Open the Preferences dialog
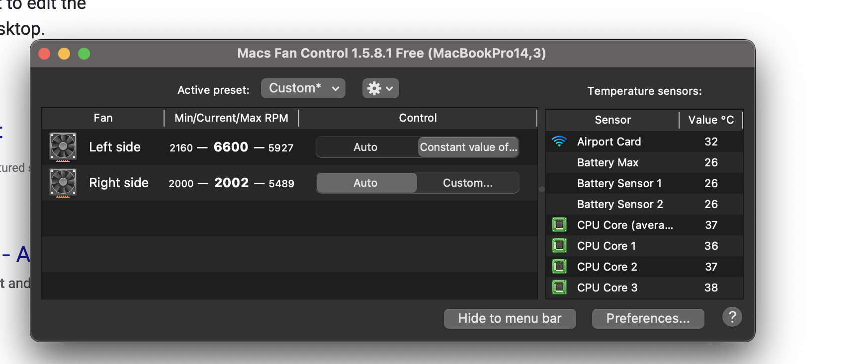The width and height of the screenshot is (868, 364). (648, 318)
